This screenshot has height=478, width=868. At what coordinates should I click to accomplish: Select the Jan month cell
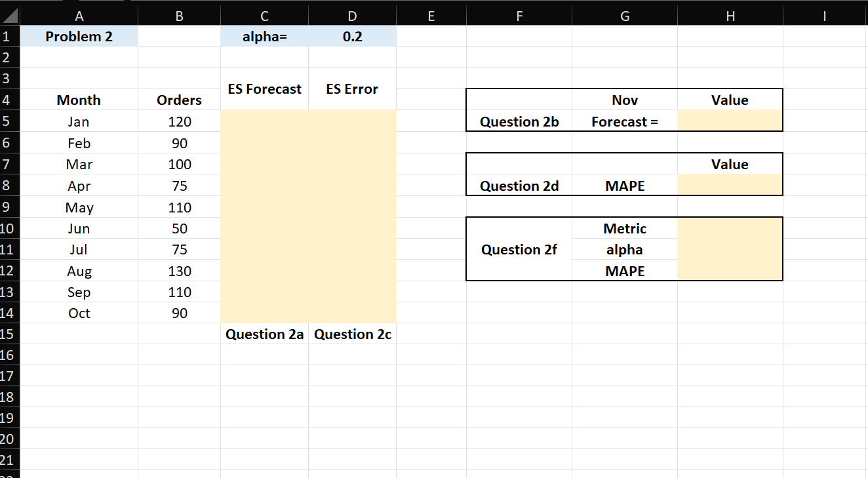click(x=79, y=121)
